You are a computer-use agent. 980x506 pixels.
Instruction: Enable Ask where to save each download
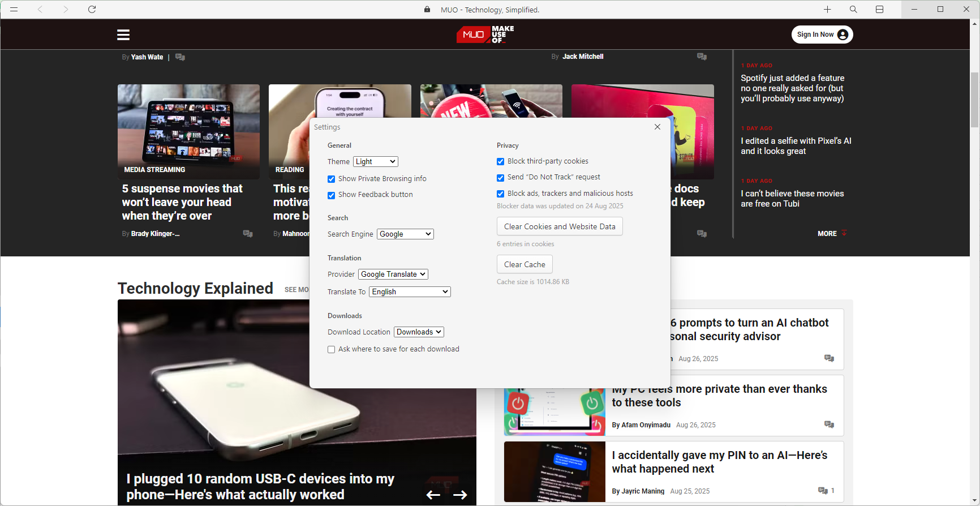click(332, 350)
